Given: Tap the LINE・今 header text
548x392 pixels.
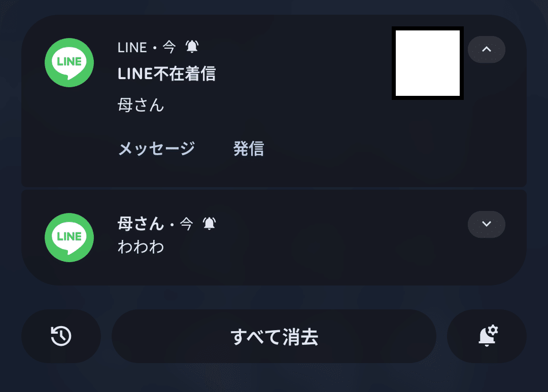Looking at the screenshot, I should point(146,47).
